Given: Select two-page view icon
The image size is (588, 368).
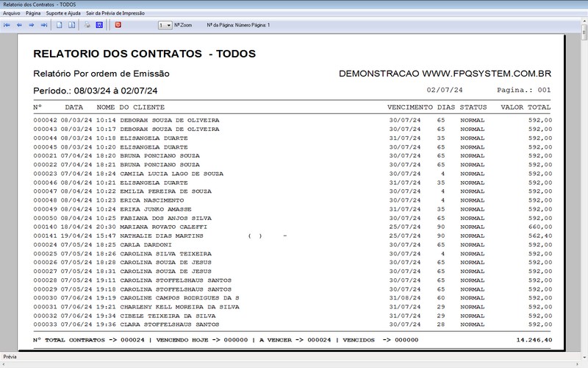Looking at the screenshot, I should click(x=71, y=25).
